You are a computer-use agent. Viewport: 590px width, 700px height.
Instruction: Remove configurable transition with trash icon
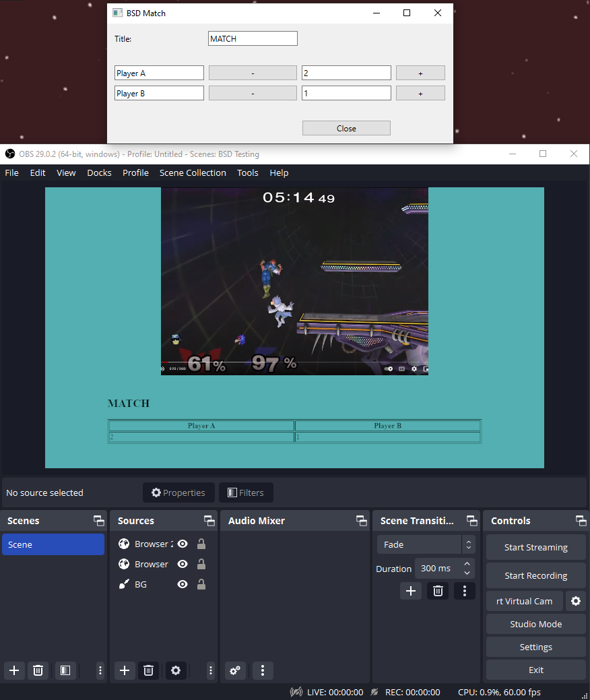438,591
